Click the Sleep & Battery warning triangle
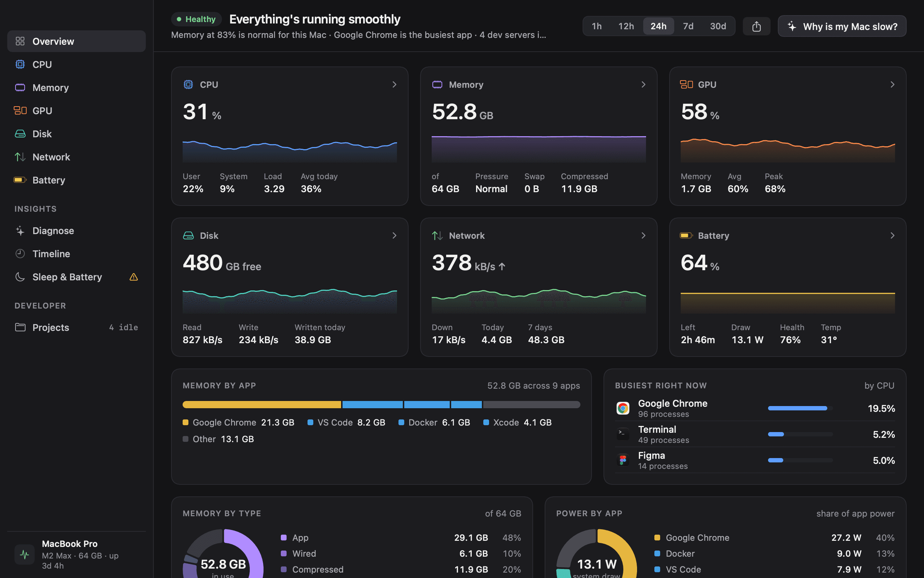The width and height of the screenshot is (924, 578). pyautogui.click(x=134, y=277)
